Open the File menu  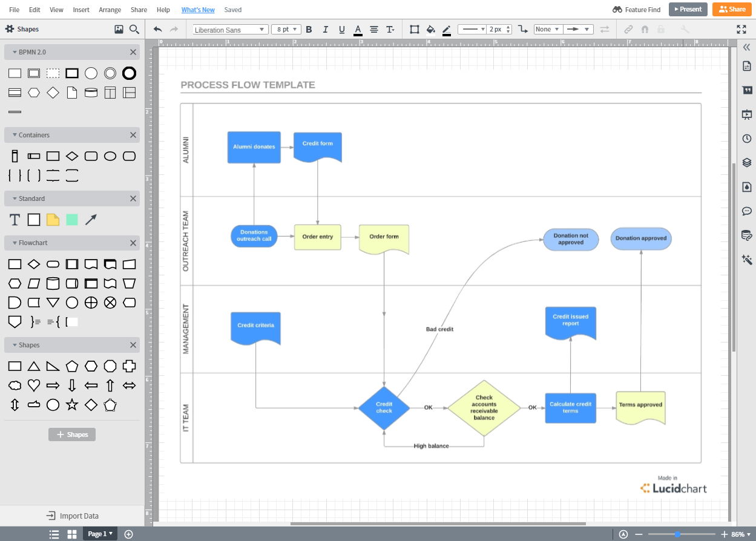[14, 10]
